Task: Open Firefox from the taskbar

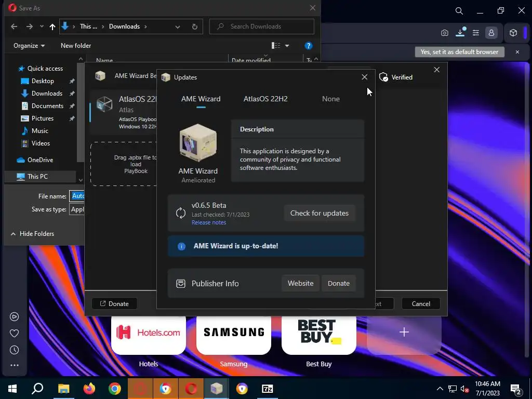Action: click(89, 389)
